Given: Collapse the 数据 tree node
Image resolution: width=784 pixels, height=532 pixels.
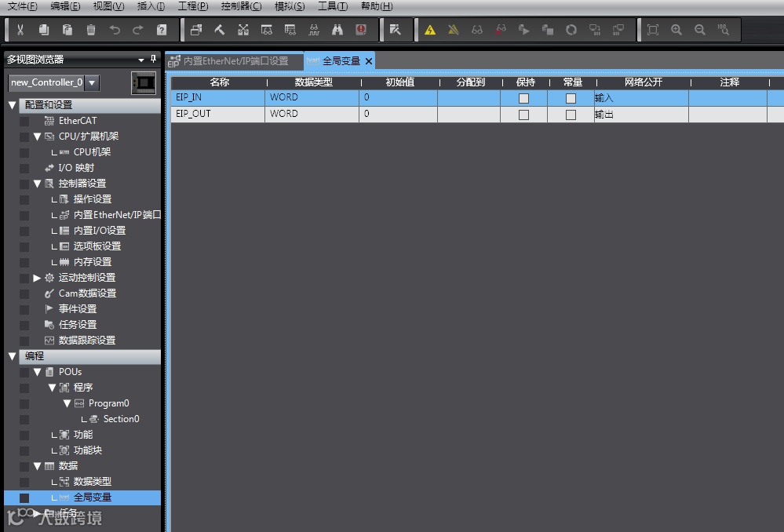Looking at the screenshot, I should coord(37,466).
